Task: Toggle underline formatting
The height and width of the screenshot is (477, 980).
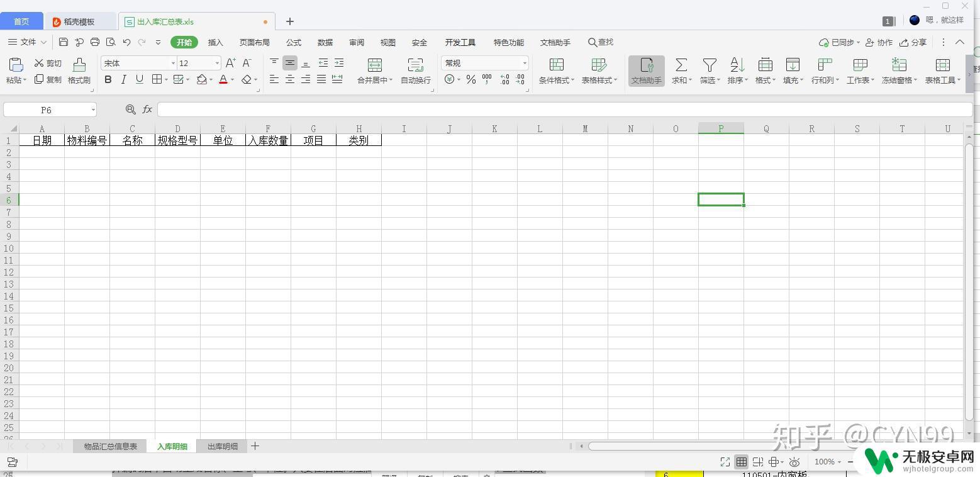Action: coord(140,79)
